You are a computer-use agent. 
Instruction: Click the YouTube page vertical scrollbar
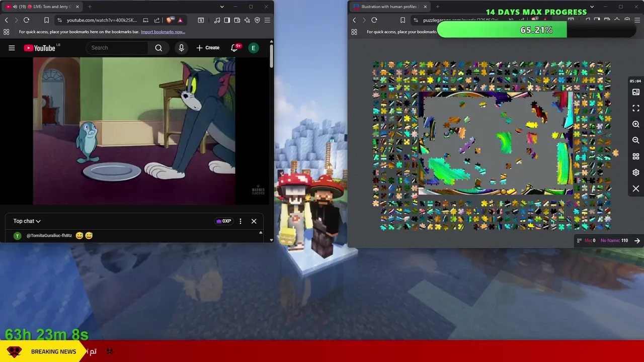pos(272,55)
